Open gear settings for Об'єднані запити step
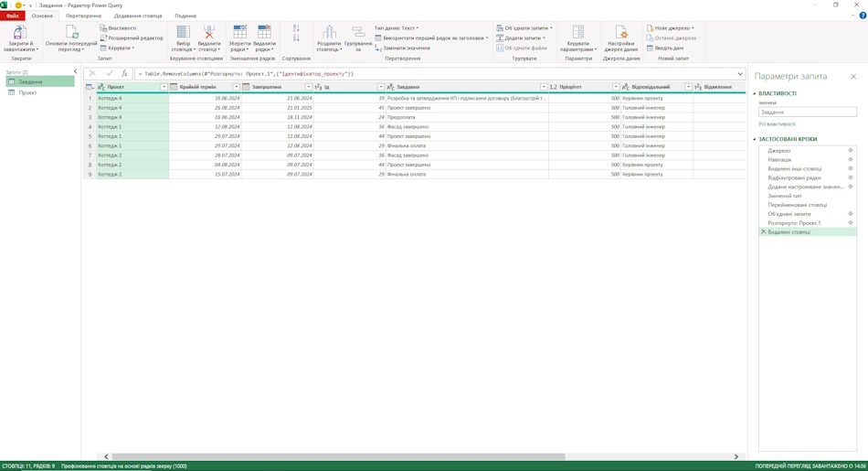 [x=851, y=213]
